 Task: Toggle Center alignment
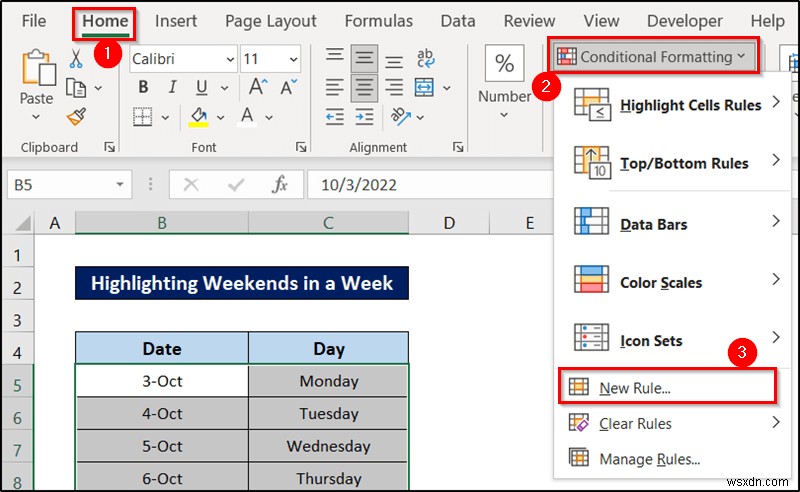(364, 88)
